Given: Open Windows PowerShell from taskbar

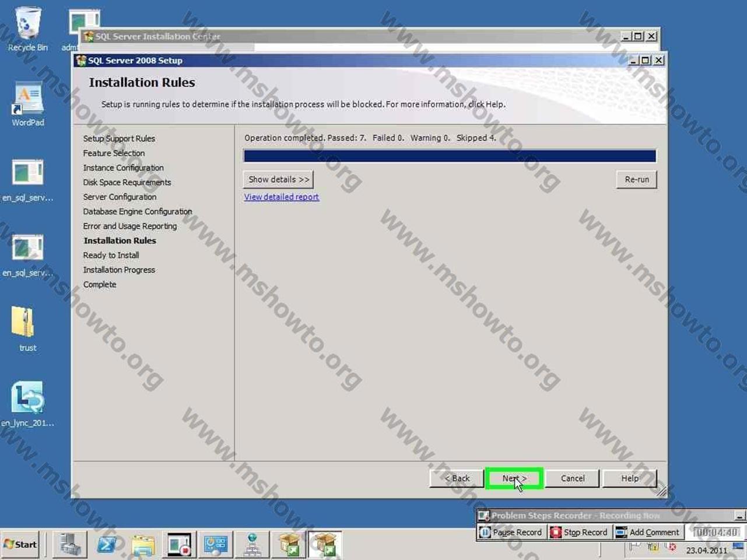Looking at the screenshot, I should 107,545.
